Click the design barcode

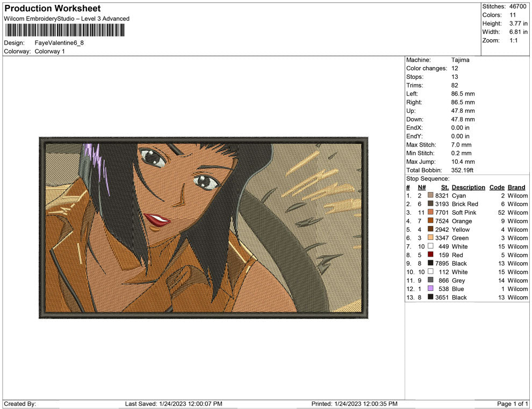pos(64,31)
